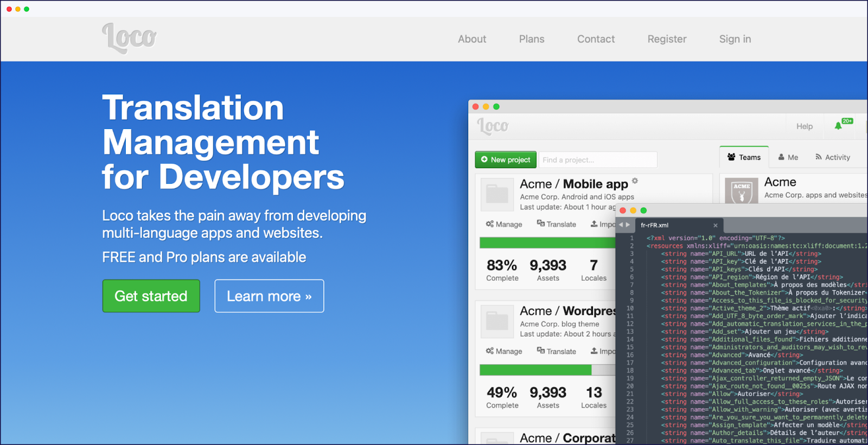Select the Wordpress project folder thumbnail
The width and height of the screenshot is (868, 445).
point(497,321)
